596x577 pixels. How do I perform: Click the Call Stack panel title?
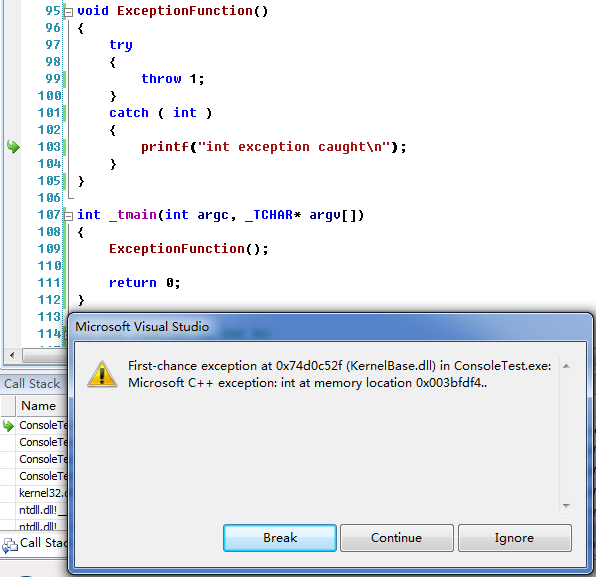(x=32, y=384)
